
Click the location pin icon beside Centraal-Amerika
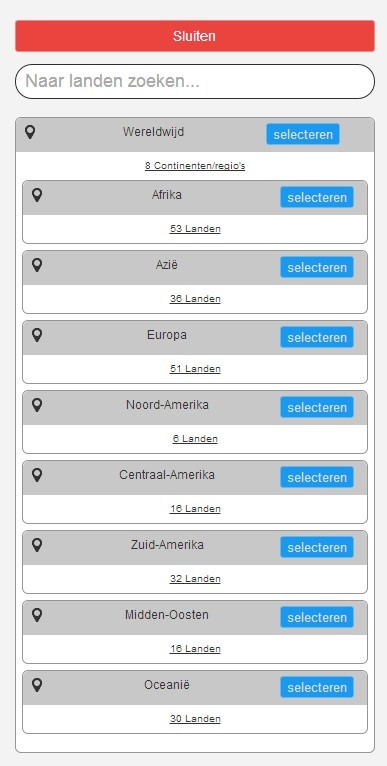pyautogui.click(x=37, y=474)
